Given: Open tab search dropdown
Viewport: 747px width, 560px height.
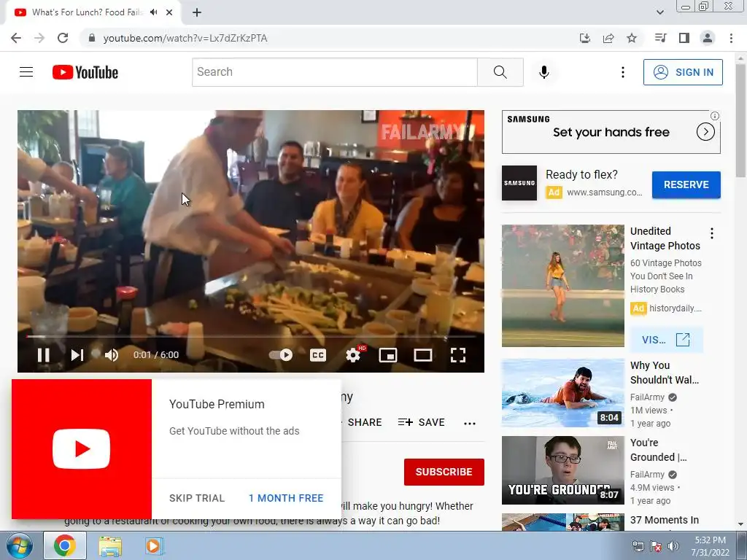Looking at the screenshot, I should (x=659, y=12).
